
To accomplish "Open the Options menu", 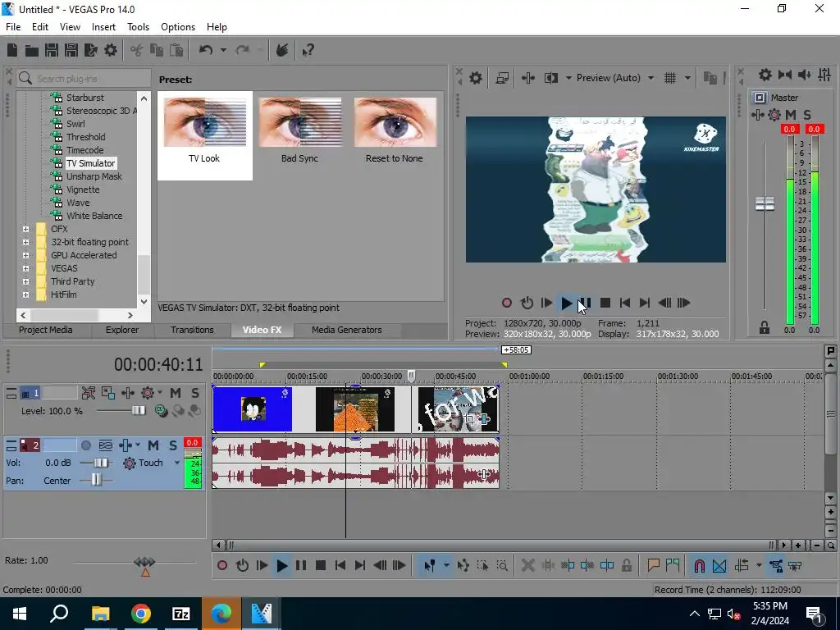I will tap(178, 27).
